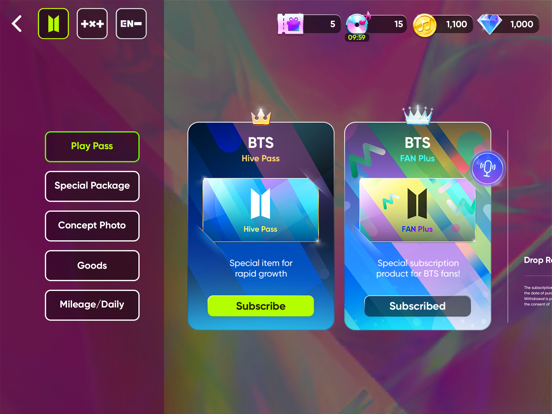The height and width of the screenshot is (414, 552).
Task: Tap the blue diamond gem icon
Action: [x=489, y=24]
